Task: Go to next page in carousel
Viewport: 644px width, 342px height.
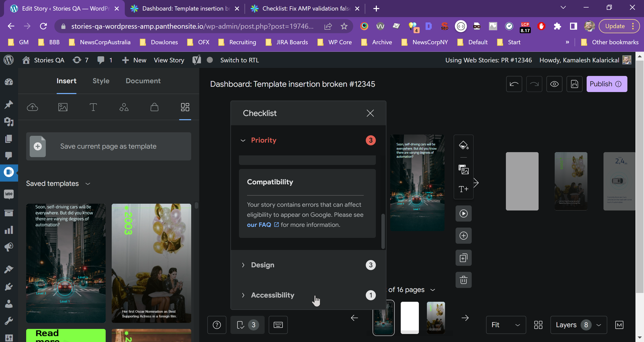Action: pos(465,318)
